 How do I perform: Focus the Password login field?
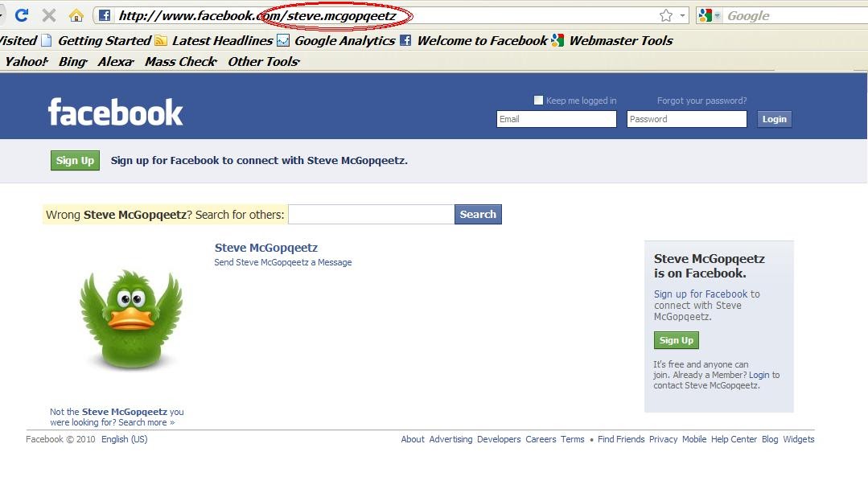(x=686, y=119)
